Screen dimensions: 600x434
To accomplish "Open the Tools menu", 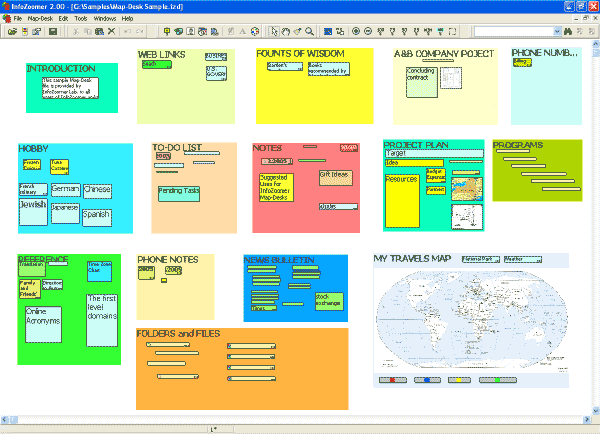I will 81,18.
